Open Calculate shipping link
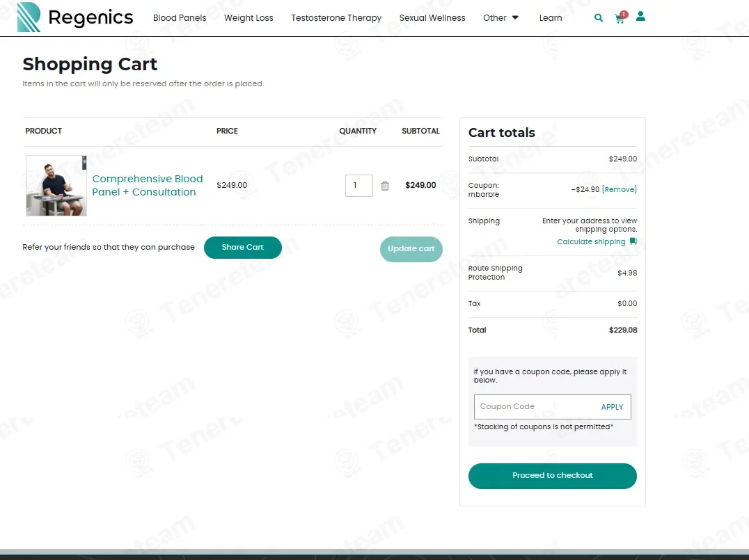Viewport: 749px width, 560px height. tap(591, 241)
